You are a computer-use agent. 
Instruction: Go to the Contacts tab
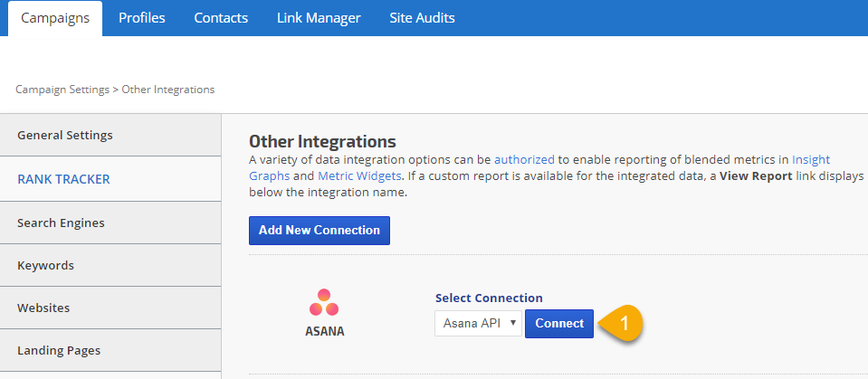tap(221, 18)
